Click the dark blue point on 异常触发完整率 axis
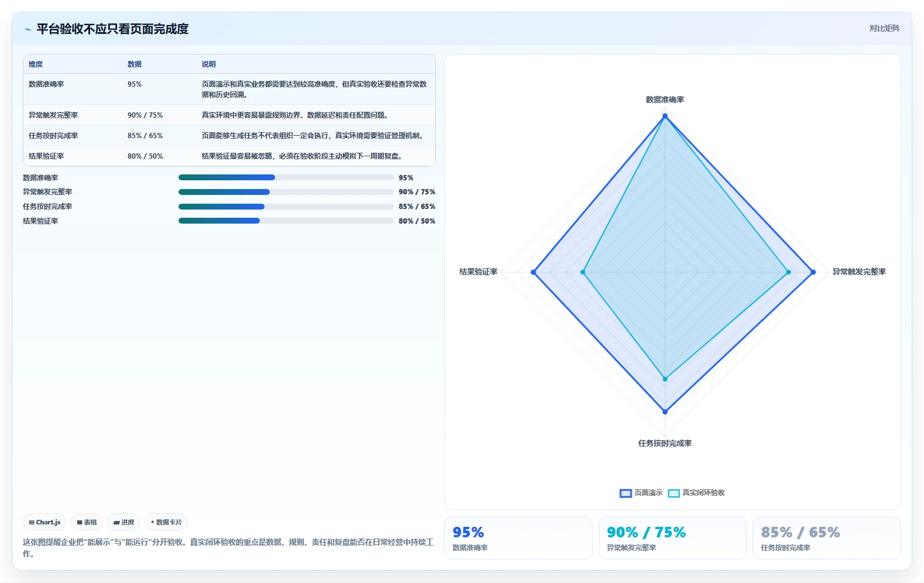This screenshot has height=583, width=924. [x=813, y=272]
